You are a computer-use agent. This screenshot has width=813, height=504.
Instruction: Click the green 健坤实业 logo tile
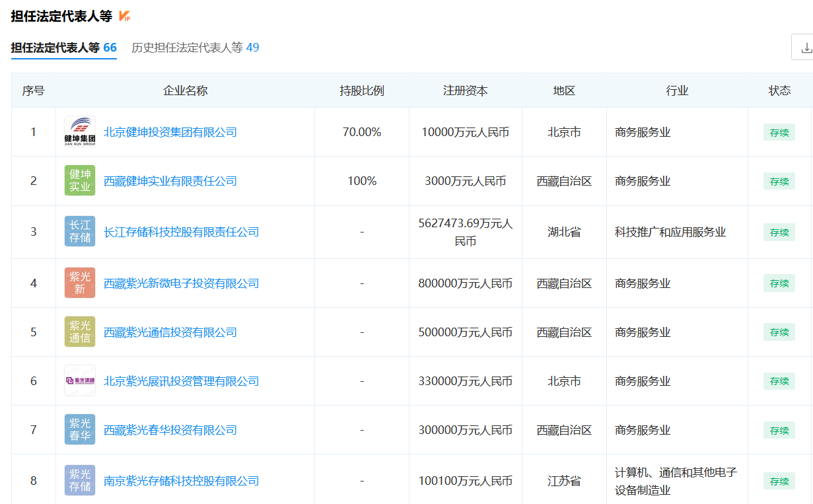pyautogui.click(x=80, y=181)
